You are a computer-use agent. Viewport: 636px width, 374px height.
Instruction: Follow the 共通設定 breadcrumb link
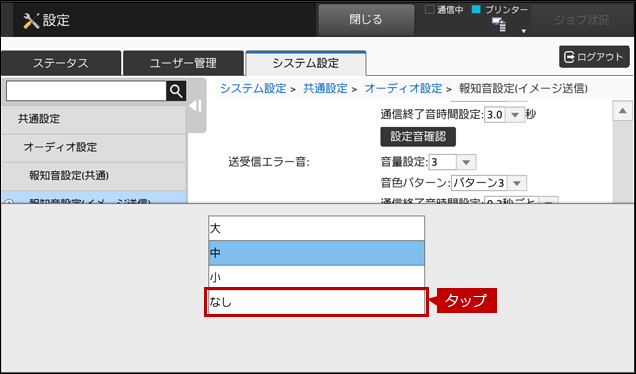click(325, 88)
